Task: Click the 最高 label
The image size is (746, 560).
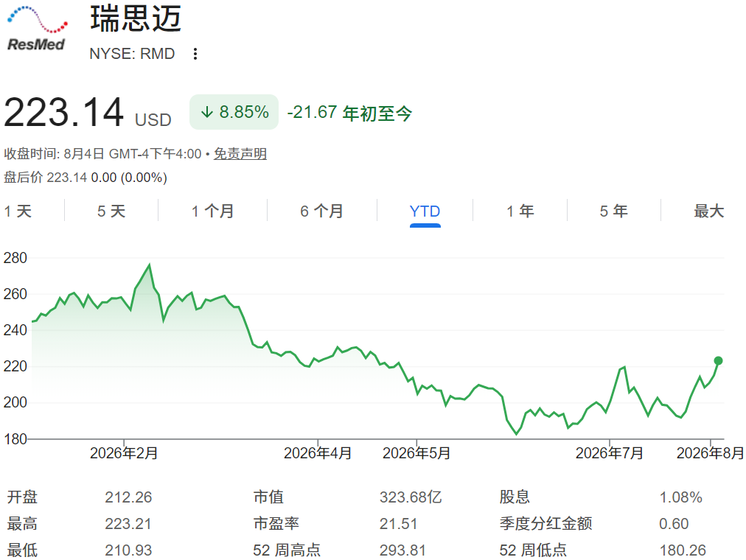Action: point(22,524)
